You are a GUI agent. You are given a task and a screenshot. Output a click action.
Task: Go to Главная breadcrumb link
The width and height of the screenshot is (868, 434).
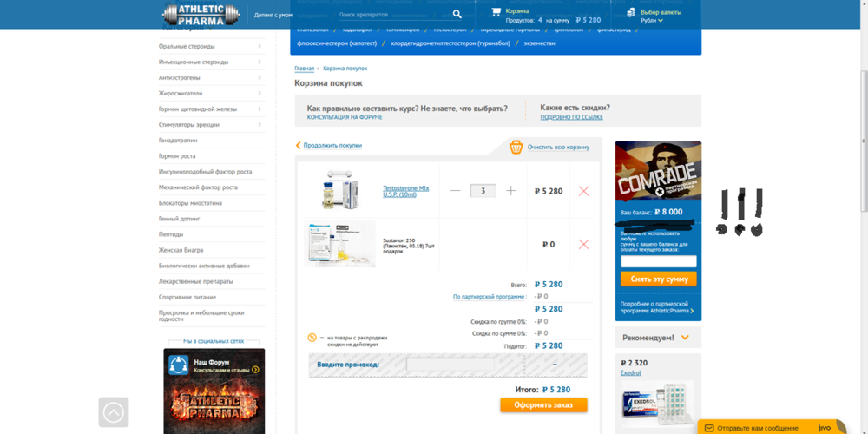tap(304, 68)
